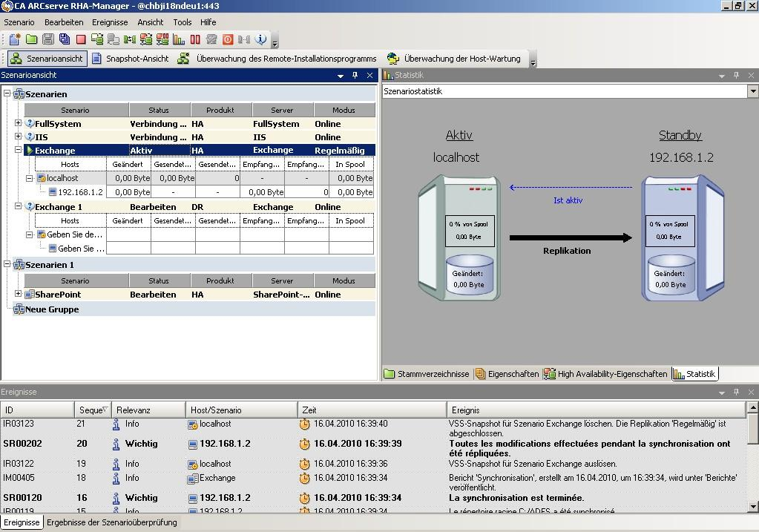This screenshot has height=532, width=759.
Task: Click the bar chart statistics toolbar icon
Action: tap(179, 39)
